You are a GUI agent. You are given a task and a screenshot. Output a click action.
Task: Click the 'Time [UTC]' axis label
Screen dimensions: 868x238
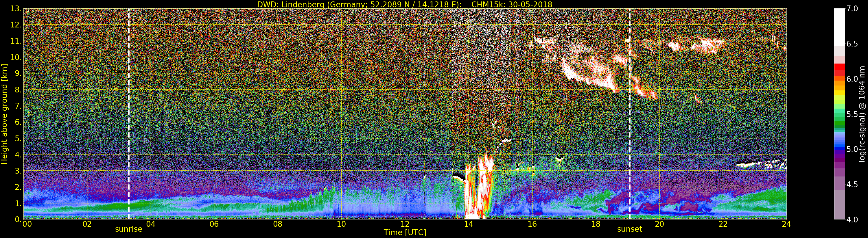405,233
